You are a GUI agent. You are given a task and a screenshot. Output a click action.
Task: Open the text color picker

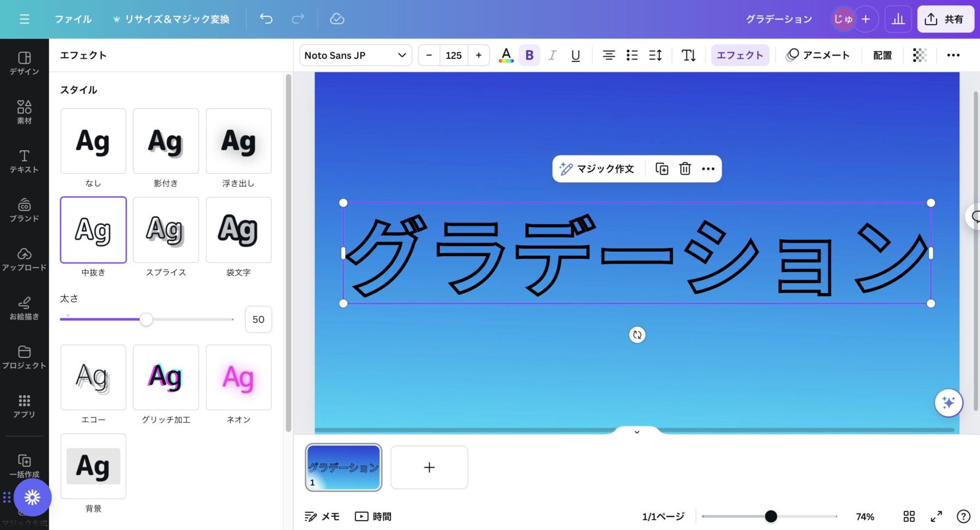506,55
